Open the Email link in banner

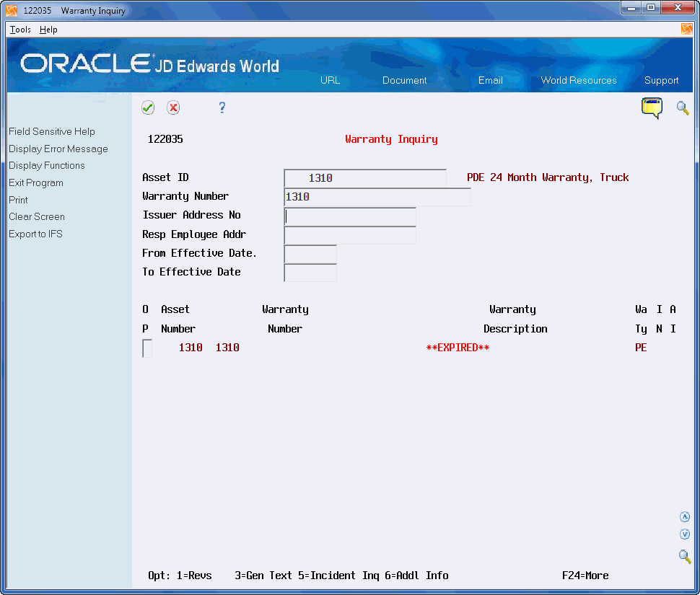tap(490, 80)
